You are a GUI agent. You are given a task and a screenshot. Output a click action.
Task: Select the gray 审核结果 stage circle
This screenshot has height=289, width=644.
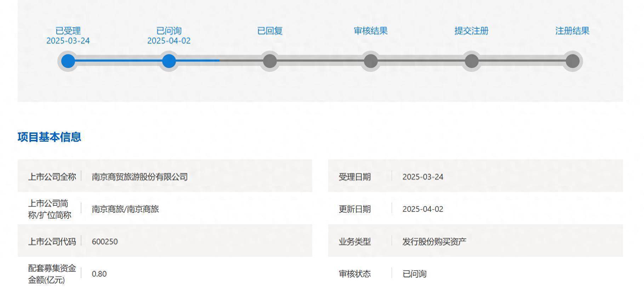[x=371, y=61]
